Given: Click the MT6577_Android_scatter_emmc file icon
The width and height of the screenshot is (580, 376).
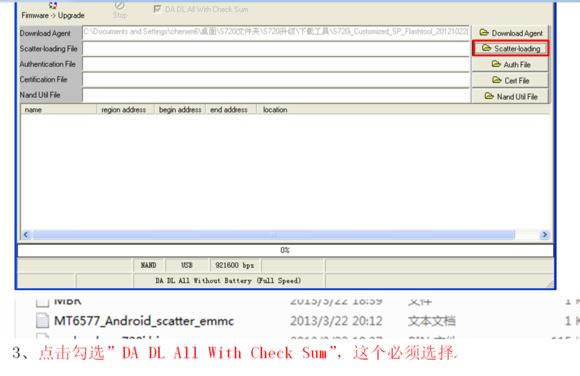Looking at the screenshot, I should pyautogui.click(x=42, y=320).
